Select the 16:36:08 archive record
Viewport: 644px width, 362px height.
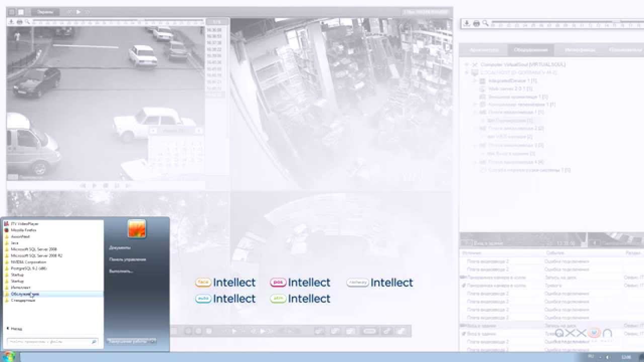[214, 30]
